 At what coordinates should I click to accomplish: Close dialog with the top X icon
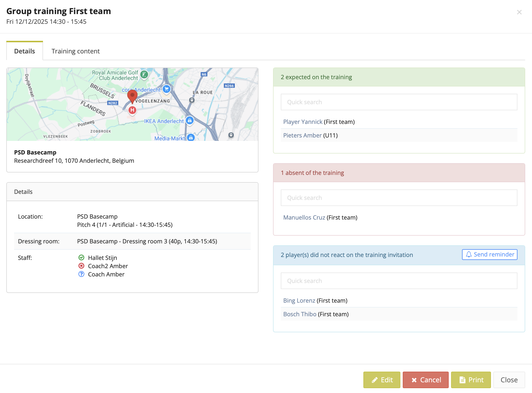(x=519, y=12)
